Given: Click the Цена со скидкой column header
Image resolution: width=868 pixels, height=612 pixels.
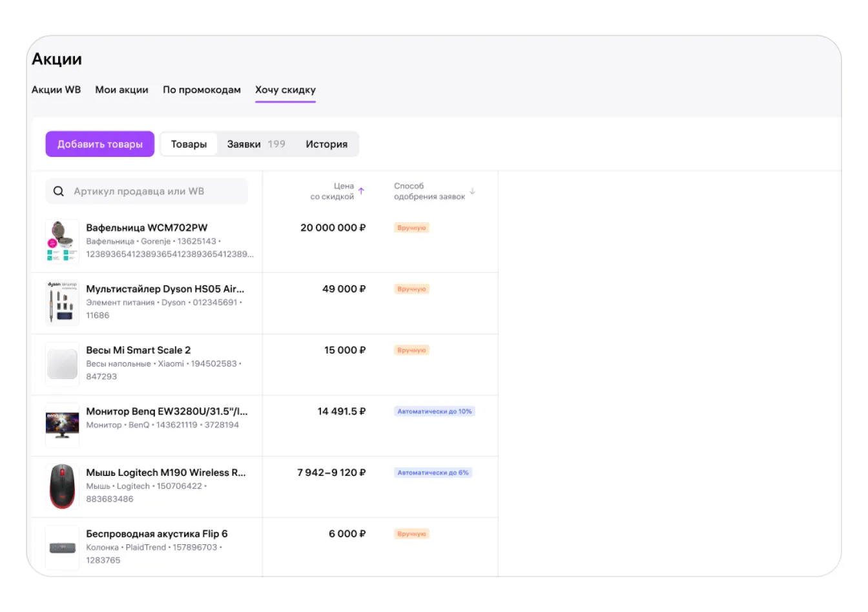Looking at the screenshot, I should 332,191.
